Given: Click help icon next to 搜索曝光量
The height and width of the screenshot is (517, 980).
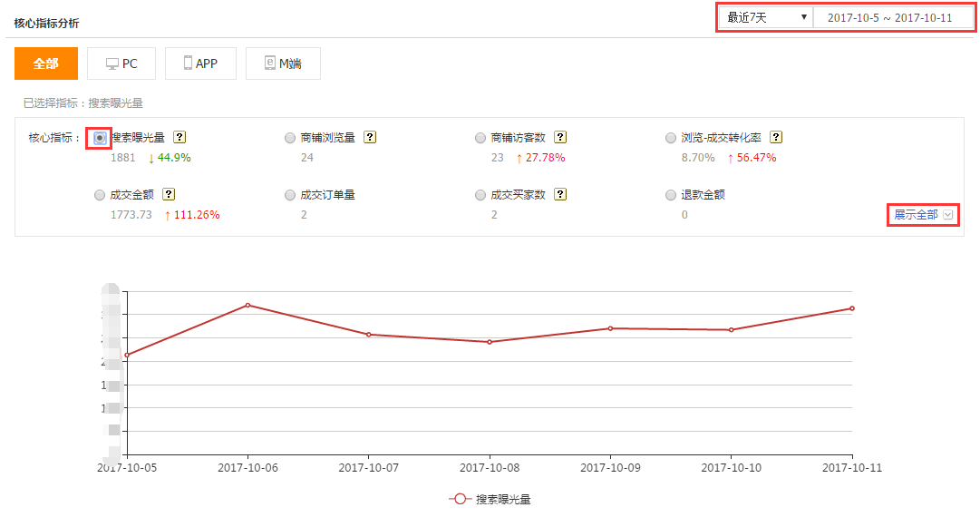Looking at the screenshot, I should coord(180,138).
